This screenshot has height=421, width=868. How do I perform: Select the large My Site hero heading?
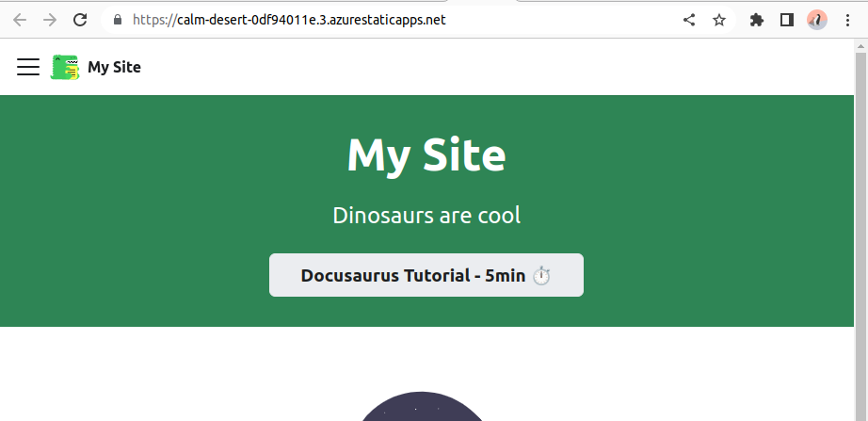[x=426, y=155]
